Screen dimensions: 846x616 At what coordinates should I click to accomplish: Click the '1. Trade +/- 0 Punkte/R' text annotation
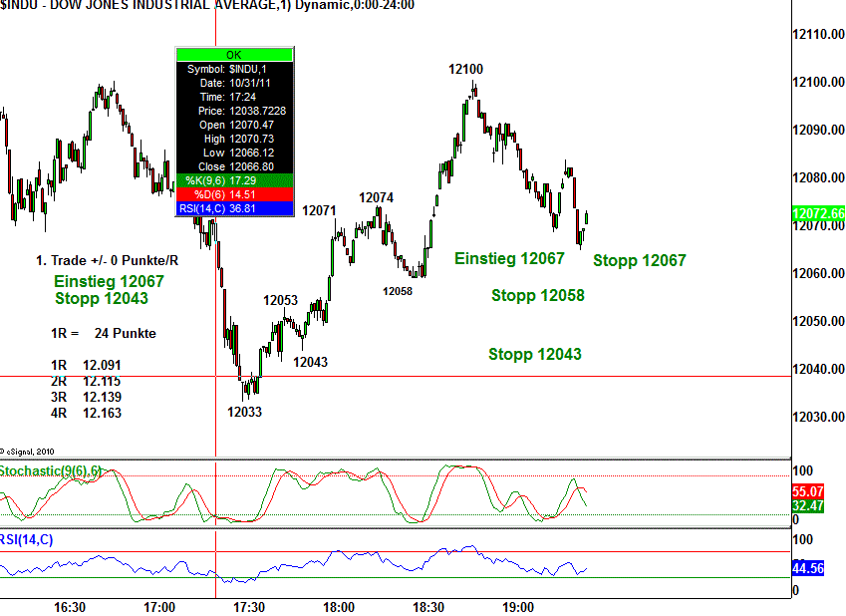(x=106, y=260)
